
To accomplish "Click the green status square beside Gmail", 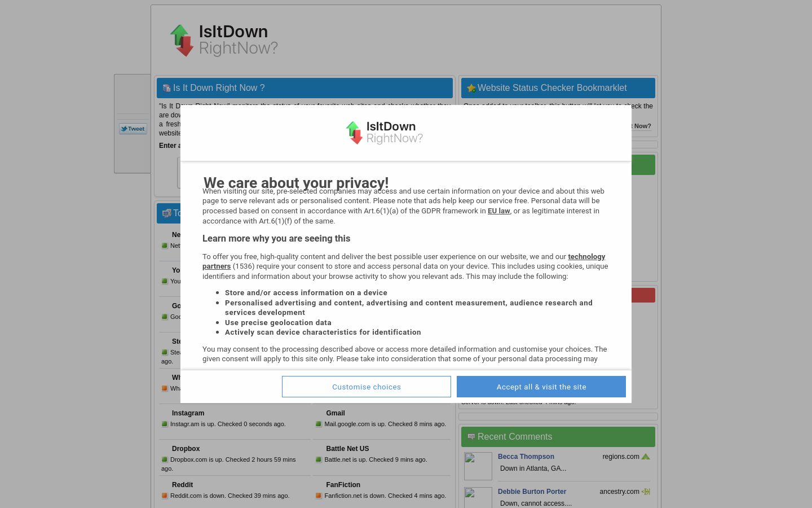I will pos(319,424).
